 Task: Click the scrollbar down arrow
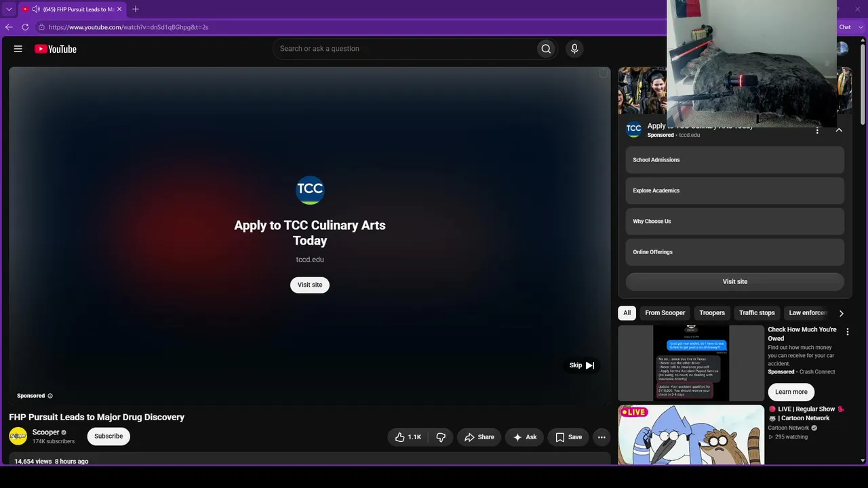pyautogui.click(x=863, y=461)
